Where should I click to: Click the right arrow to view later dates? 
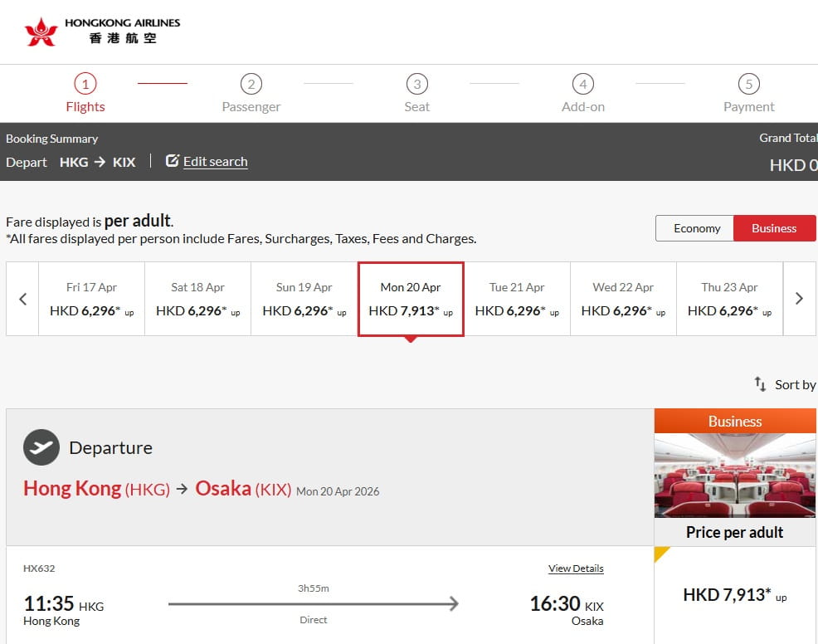coord(799,299)
